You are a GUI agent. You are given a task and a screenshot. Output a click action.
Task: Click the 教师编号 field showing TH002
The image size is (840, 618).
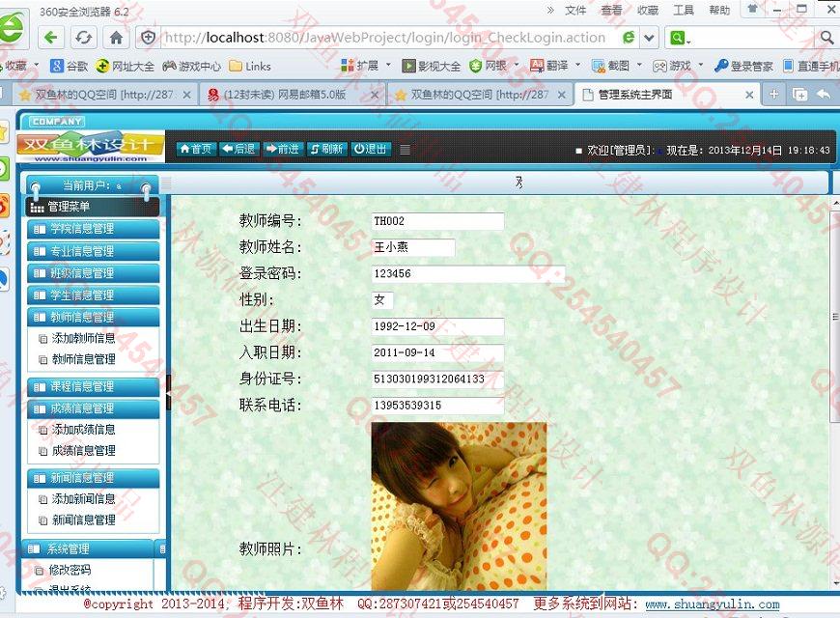coord(437,221)
